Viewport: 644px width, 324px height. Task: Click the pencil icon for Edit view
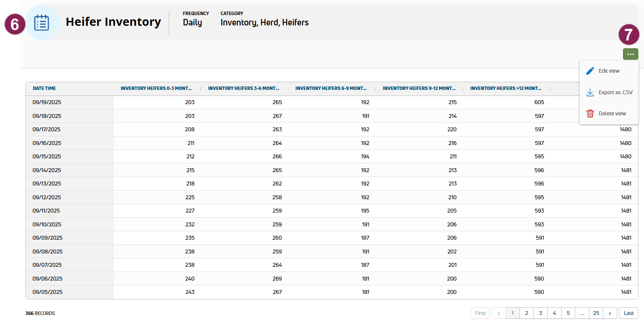[590, 71]
